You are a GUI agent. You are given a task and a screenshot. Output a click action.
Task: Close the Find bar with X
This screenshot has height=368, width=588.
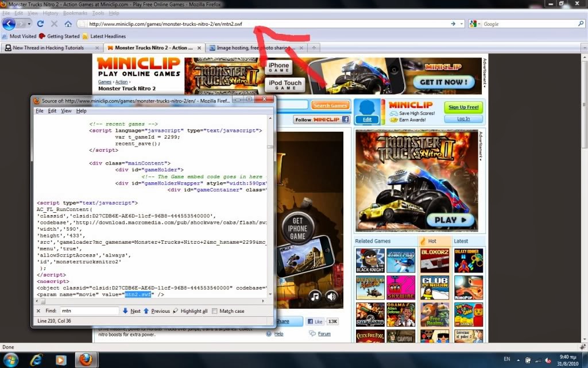38,311
